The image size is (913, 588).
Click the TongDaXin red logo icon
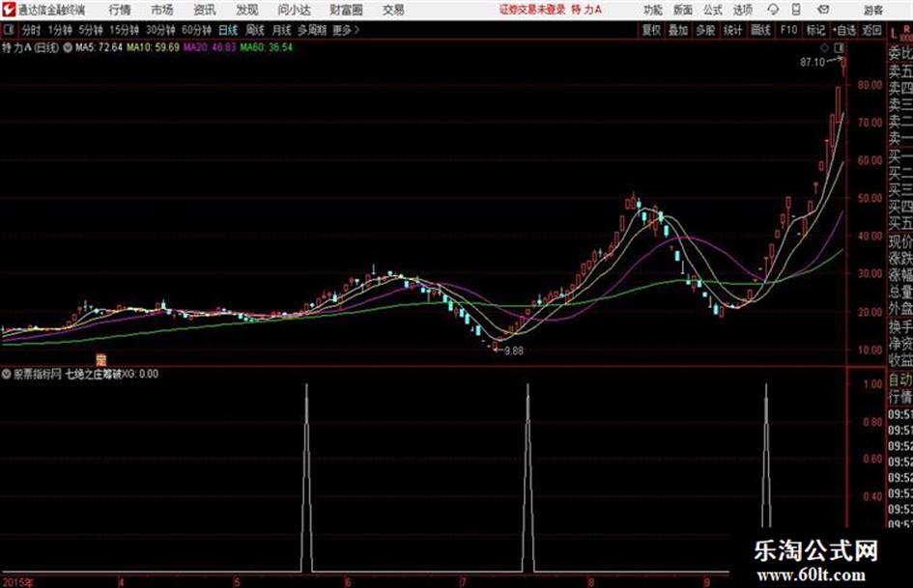[9, 10]
